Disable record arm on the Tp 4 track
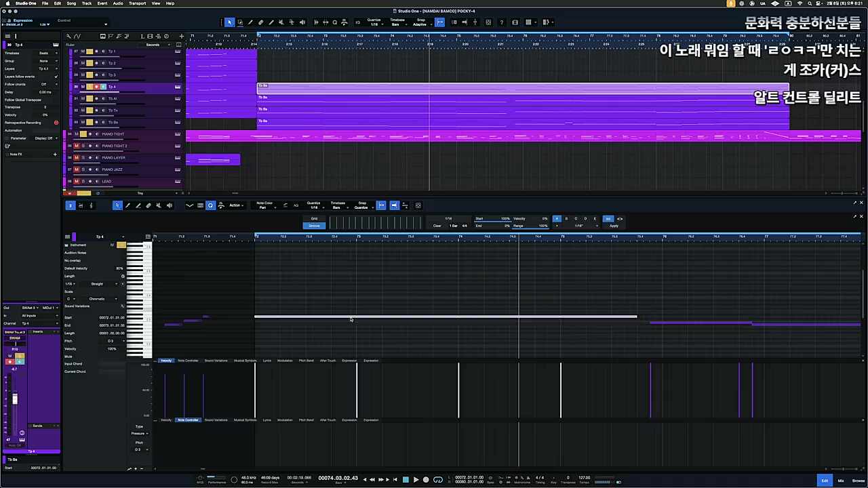 [x=96, y=87]
